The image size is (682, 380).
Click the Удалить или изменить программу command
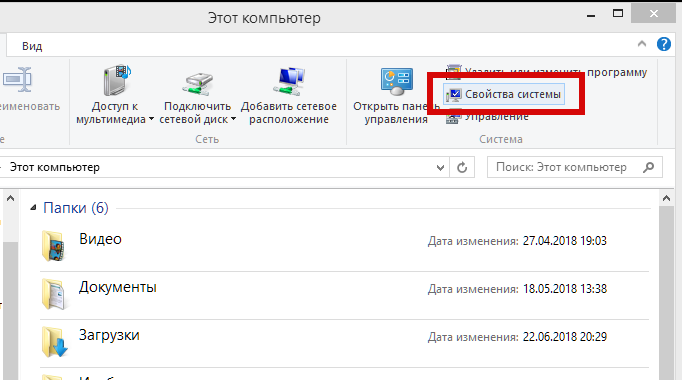point(547,72)
